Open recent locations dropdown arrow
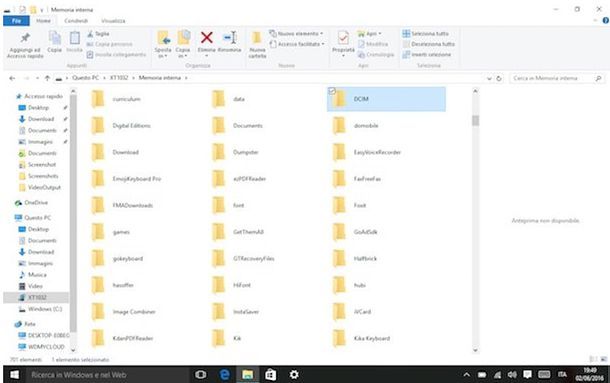The image size is (610, 383). point(37,78)
